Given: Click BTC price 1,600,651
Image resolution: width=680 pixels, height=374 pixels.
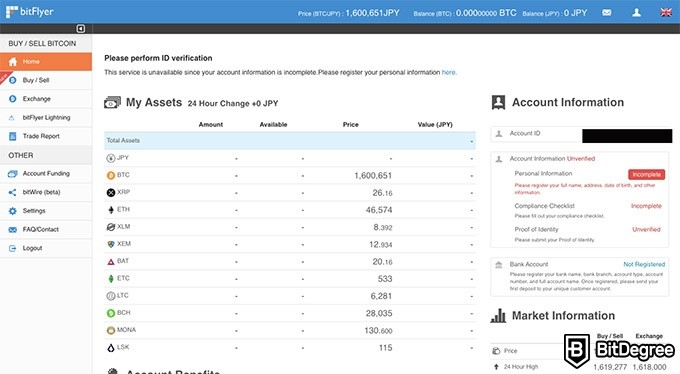Looking at the screenshot, I should point(373,176).
